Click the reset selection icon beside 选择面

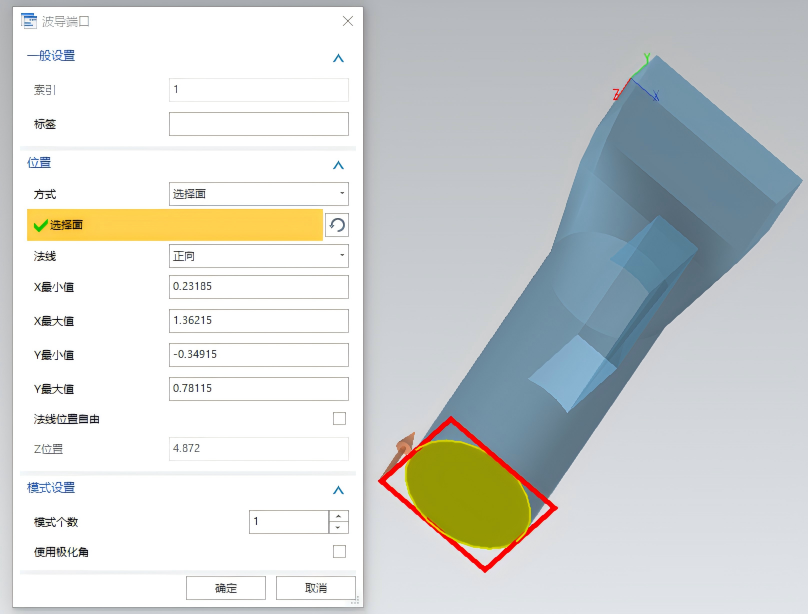click(337, 226)
